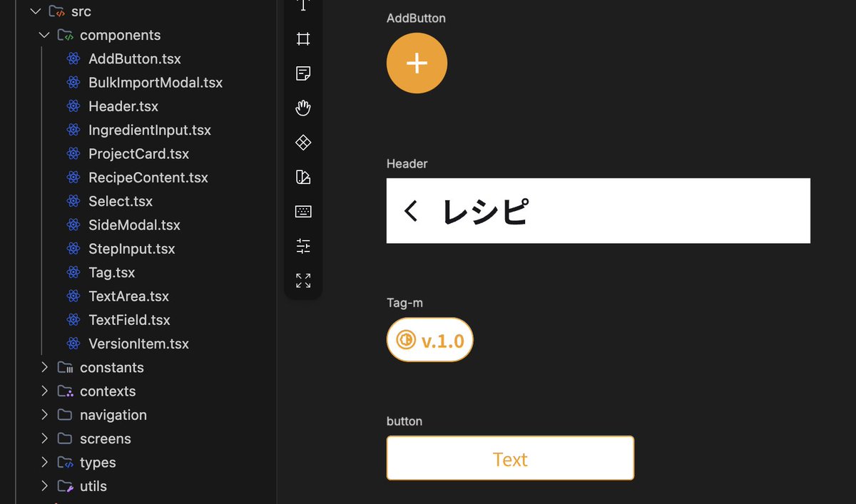The height and width of the screenshot is (504, 856).
Task: Click the React icon beside Select.tsx
Action: (73, 201)
